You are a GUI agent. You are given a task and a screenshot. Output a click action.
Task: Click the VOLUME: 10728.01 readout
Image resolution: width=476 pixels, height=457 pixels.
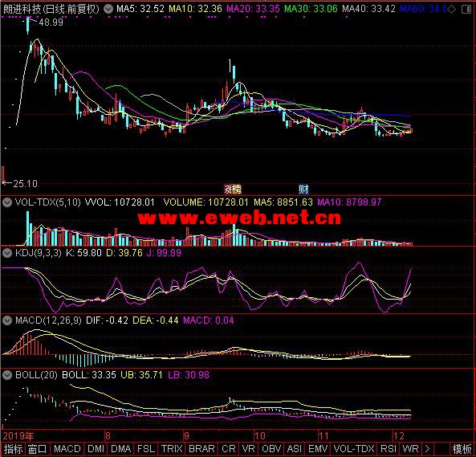click(205, 202)
